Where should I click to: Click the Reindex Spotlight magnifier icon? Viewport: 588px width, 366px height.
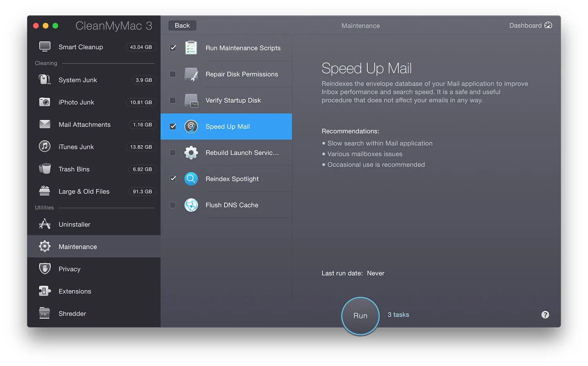pyautogui.click(x=191, y=179)
